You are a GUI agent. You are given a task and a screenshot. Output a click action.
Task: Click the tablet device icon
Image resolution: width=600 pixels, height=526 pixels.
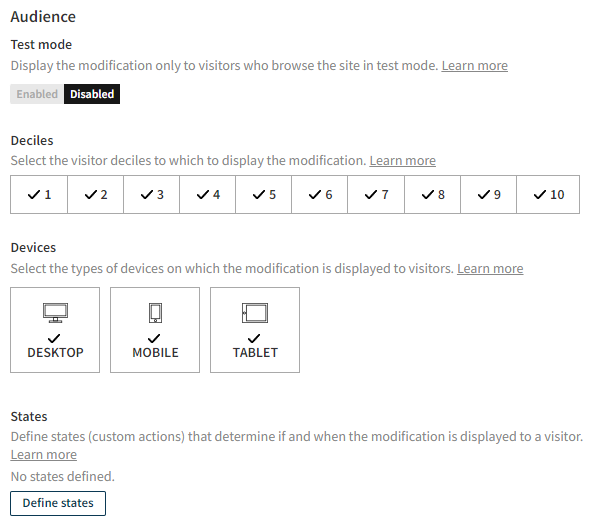255,313
